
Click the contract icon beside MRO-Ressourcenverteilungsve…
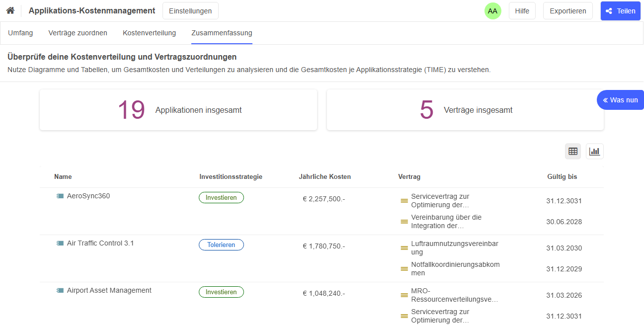404,294
